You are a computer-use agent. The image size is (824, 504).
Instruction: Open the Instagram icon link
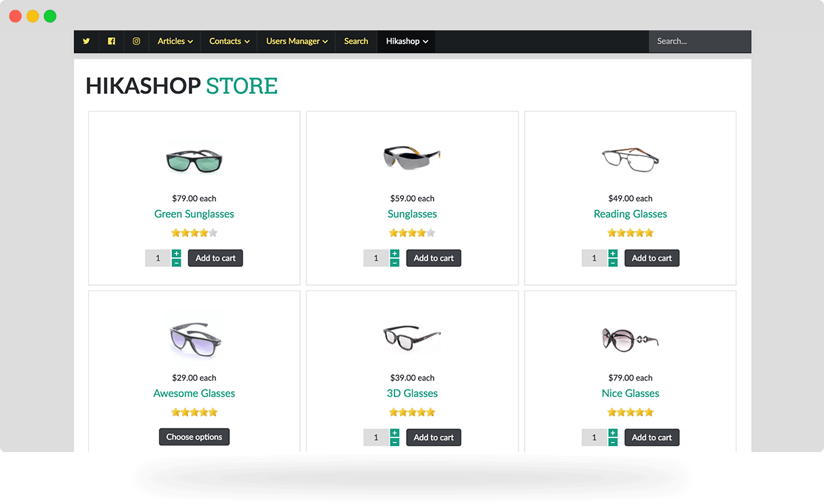136,41
